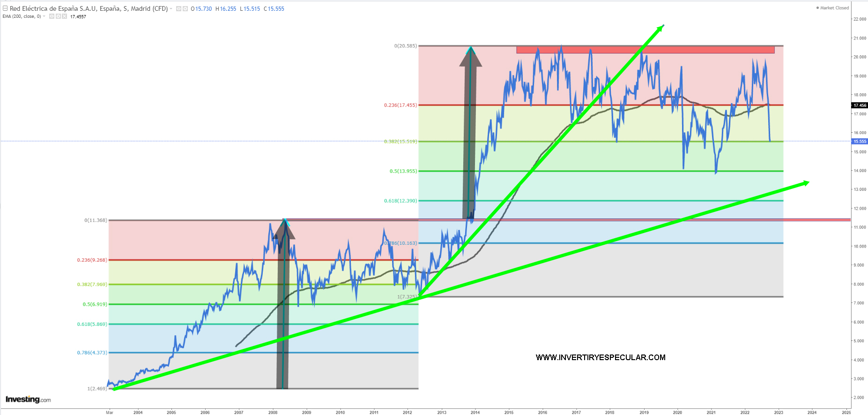Toggle visibility eye for Red Eléctrica series

[178, 9]
